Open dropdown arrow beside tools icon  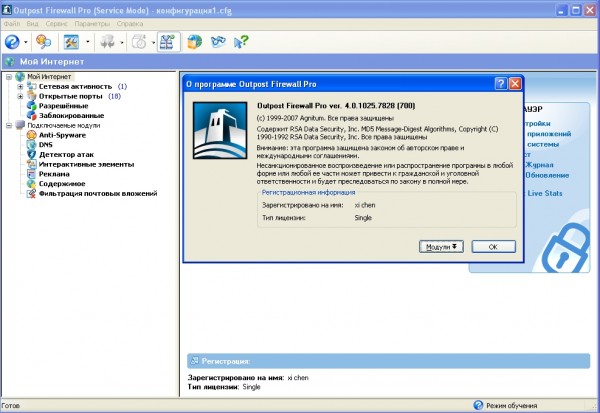click(88, 42)
